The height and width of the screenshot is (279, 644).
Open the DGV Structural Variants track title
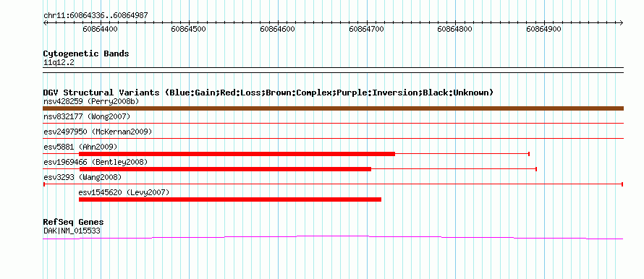[x=268, y=93]
